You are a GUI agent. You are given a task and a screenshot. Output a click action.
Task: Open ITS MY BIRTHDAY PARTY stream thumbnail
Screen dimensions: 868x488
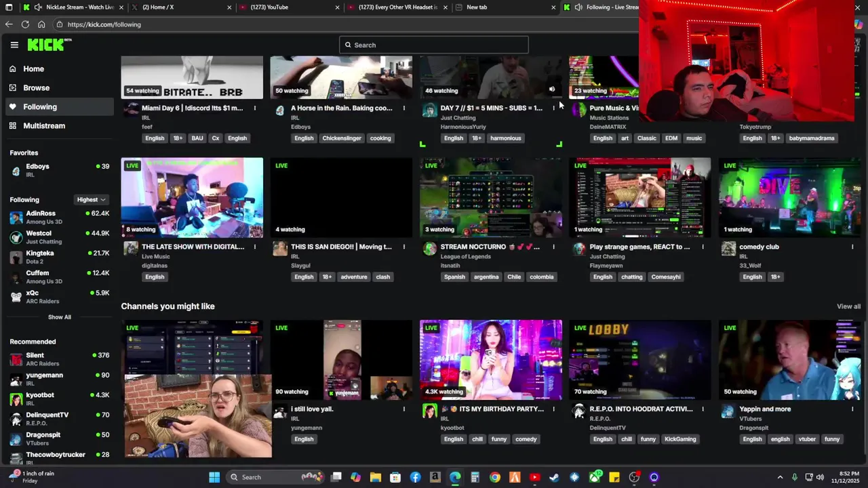click(x=491, y=359)
